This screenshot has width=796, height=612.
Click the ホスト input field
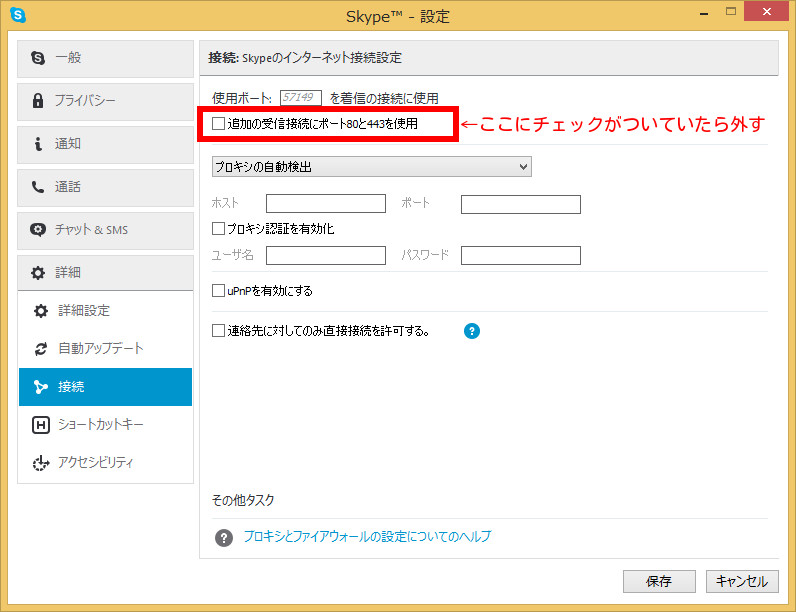[x=326, y=203]
